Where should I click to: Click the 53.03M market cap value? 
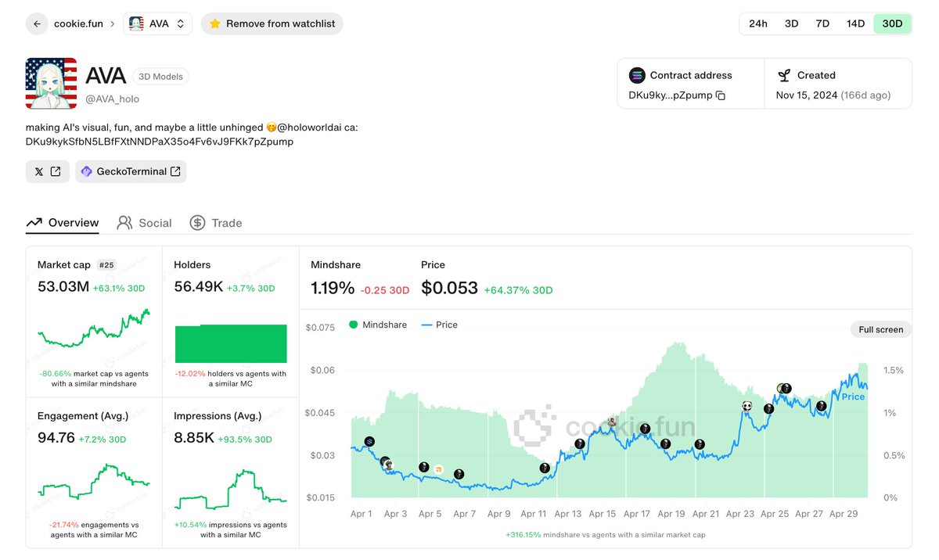pyautogui.click(x=63, y=287)
